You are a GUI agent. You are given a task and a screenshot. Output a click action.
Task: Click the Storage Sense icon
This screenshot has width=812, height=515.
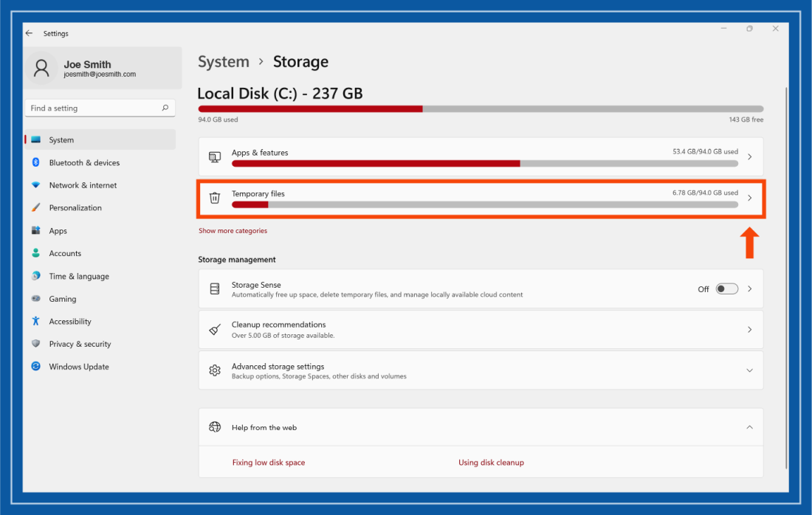[x=215, y=288]
